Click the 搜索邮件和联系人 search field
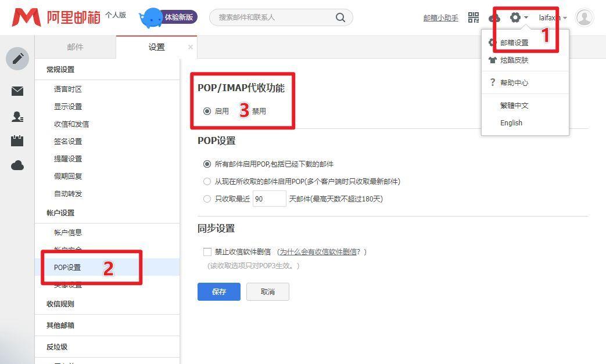Image resolution: width=606 pixels, height=364 pixels. pos(273,17)
